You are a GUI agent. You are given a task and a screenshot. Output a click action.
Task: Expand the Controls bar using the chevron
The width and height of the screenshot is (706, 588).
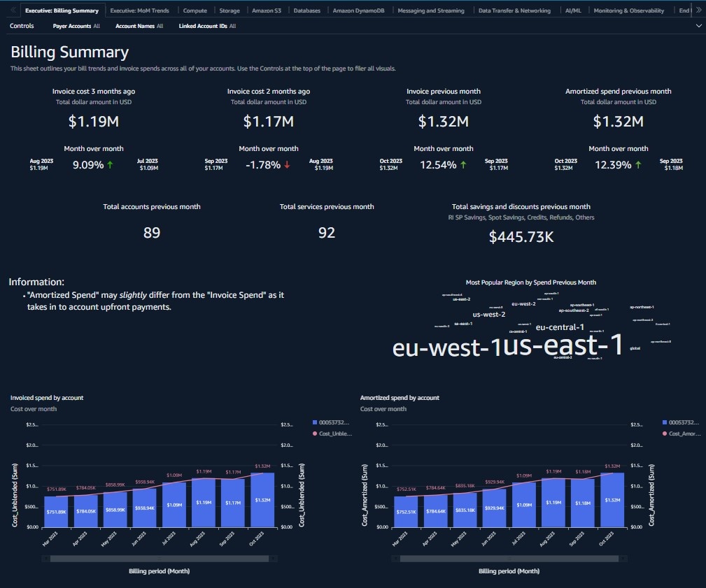pos(698,26)
